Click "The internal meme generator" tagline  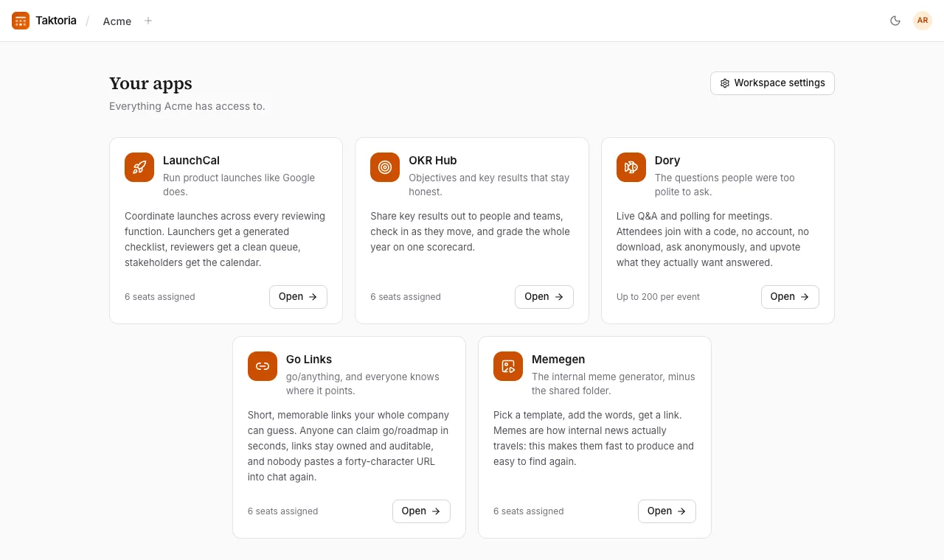pos(614,384)
